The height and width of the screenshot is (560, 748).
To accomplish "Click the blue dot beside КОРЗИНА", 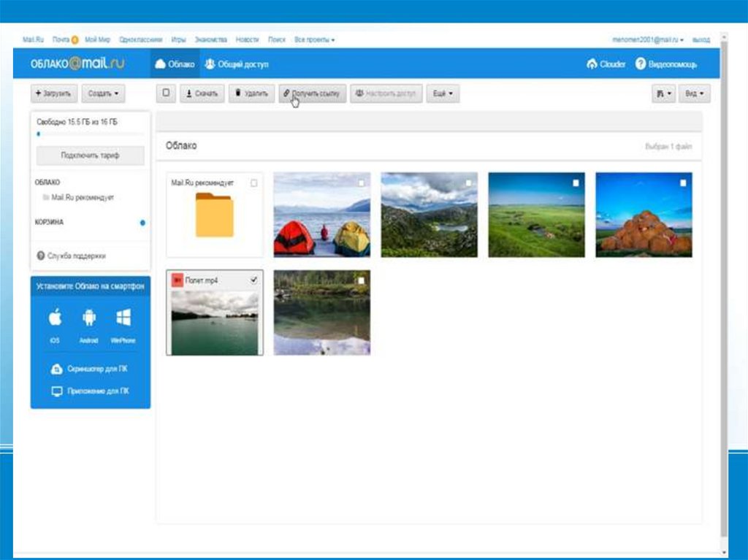I will tap(142, 223).
